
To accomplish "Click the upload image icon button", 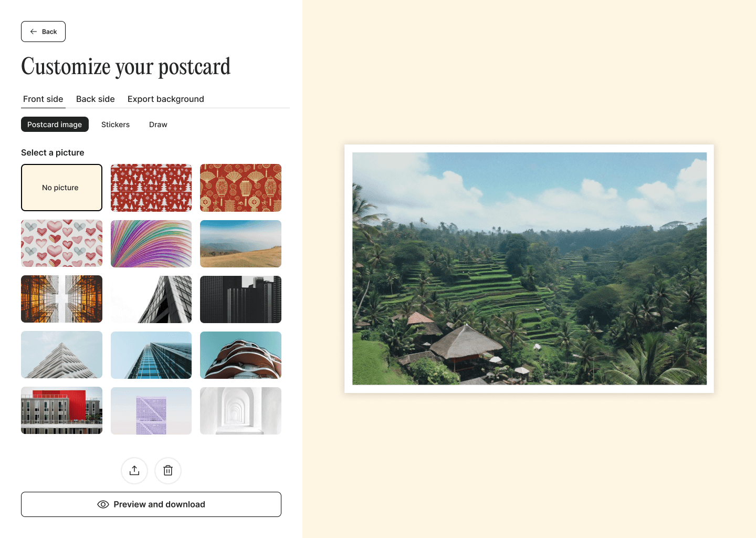I will (134, 471).
